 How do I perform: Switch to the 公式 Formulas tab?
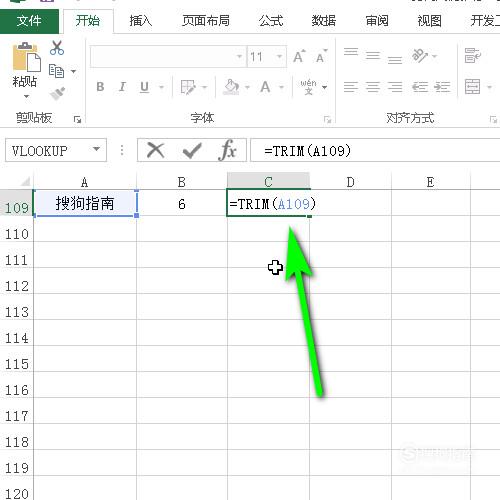click(271, 21)
